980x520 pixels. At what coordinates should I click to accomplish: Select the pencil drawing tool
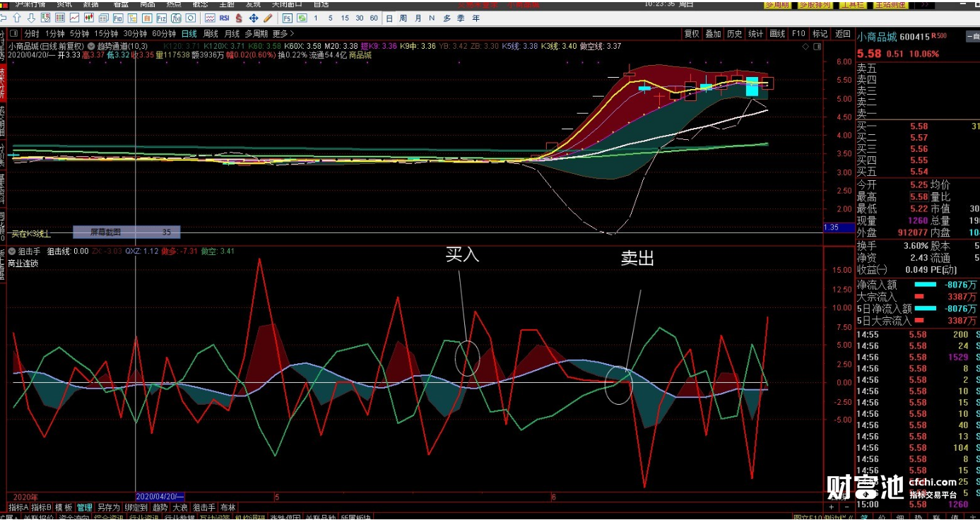point(268,18)
